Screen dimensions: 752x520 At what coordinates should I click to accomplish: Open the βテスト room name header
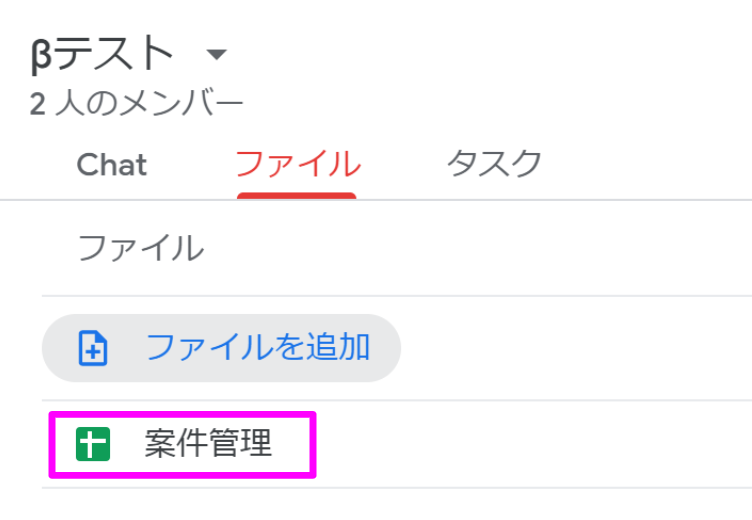coord(102,53)
